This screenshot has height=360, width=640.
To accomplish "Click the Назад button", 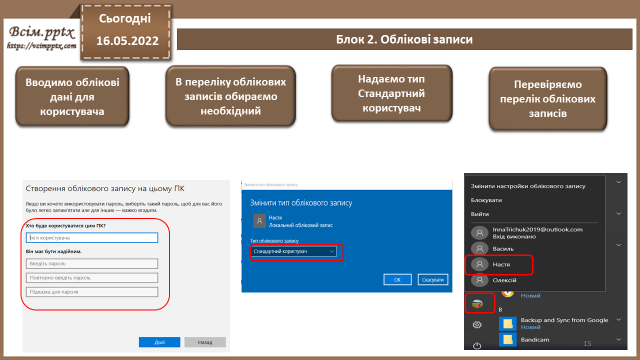I will pos(205,342).
